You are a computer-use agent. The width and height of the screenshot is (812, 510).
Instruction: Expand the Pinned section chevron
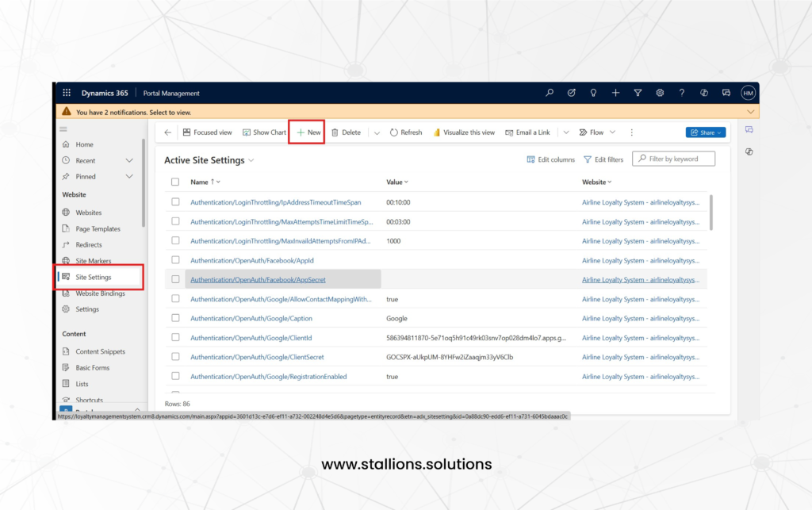pyautogui.click(x=129, y=177)
